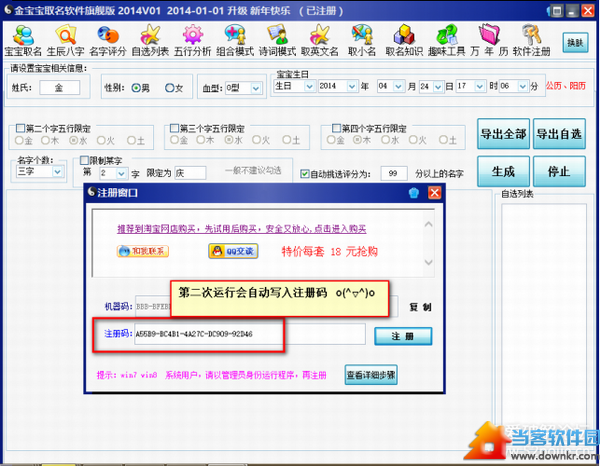Screen dimensions: 600x466
Task: Open the 取名知识 cubes icon
Action: point(404,40)
